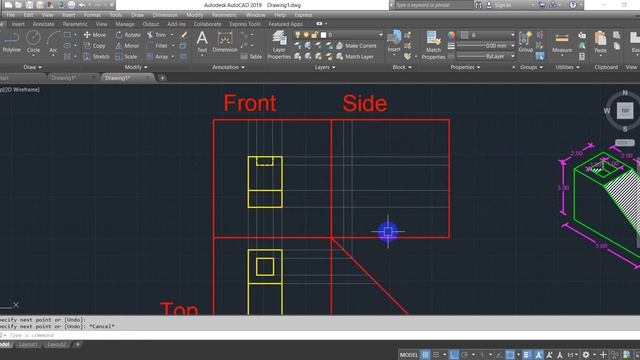Open the Express Tools ribbon tab
The image size is (640, 360).
coord(245,24)
